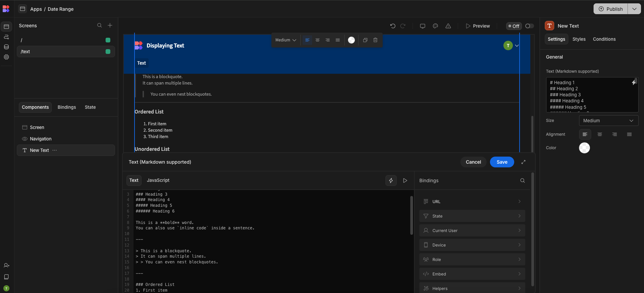
Task: Align text right in floating toolbar
Action: (x=328, y=40)
